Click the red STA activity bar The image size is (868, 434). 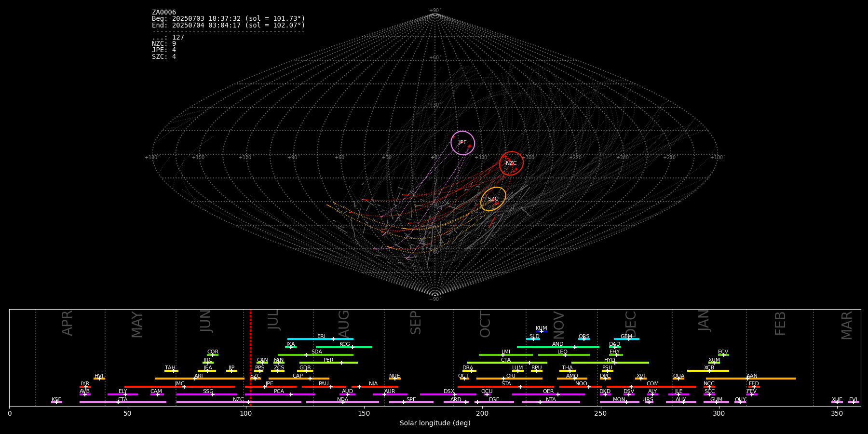(x=506, y=387)
